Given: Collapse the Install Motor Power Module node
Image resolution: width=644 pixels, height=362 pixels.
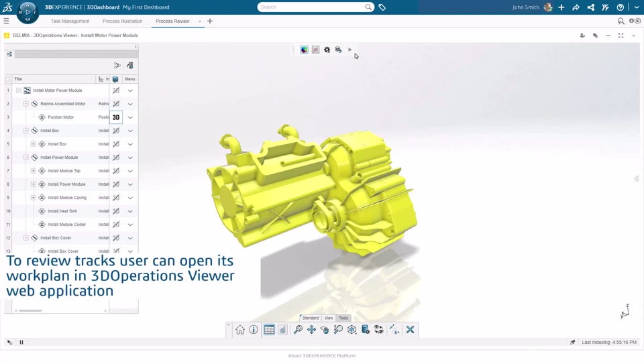Looking at the screenshot, I should coord(19,90).
